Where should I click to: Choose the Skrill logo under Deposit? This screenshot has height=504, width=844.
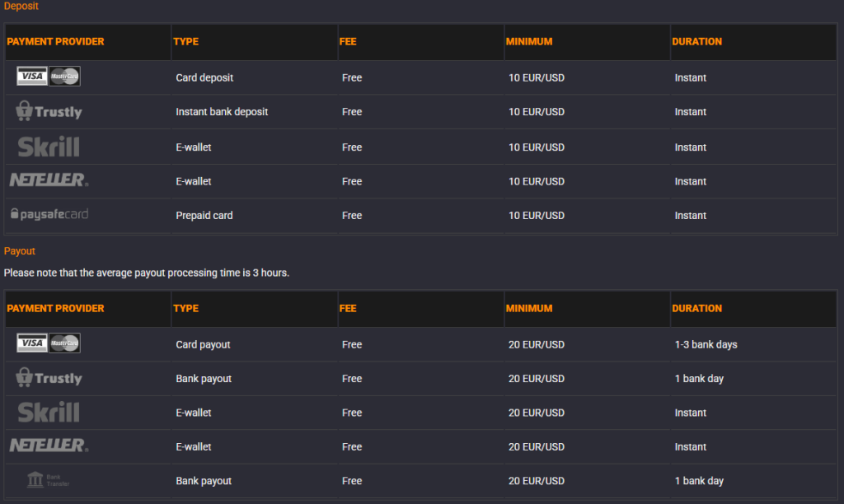tap(49, 147)
